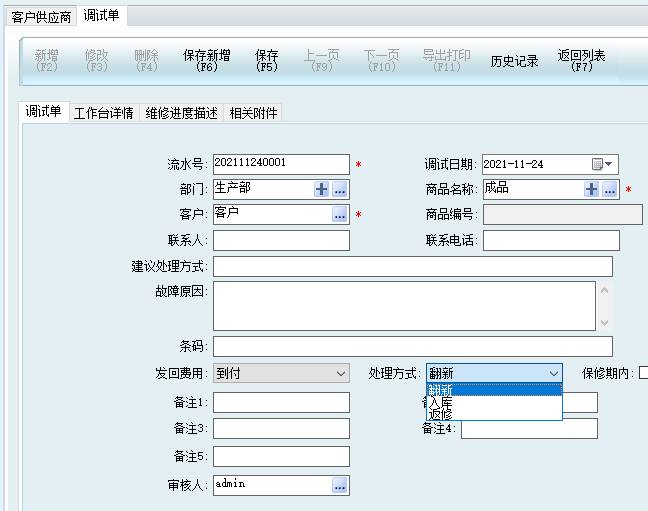
Task: Click the 保存 (F5) button
Action: (x=267, y=61)
